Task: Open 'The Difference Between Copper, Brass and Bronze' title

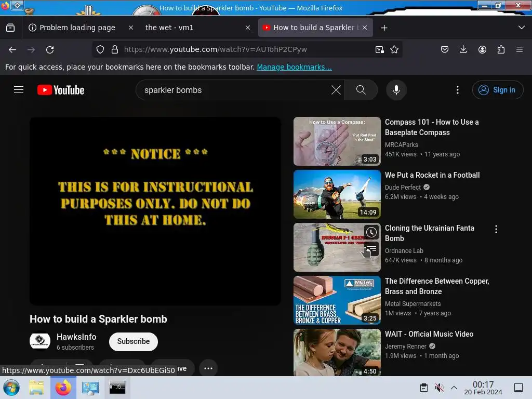Action: click(437, 286)
